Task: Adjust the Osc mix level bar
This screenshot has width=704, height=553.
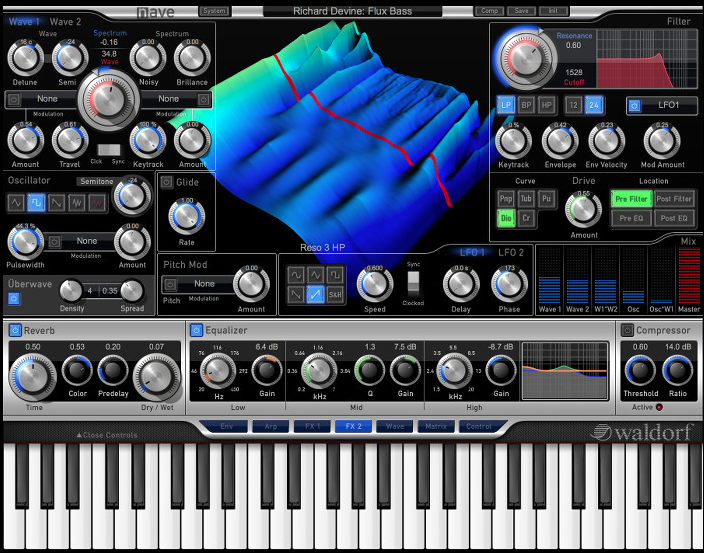Action: pyautogui.click(x=634, y=276)
